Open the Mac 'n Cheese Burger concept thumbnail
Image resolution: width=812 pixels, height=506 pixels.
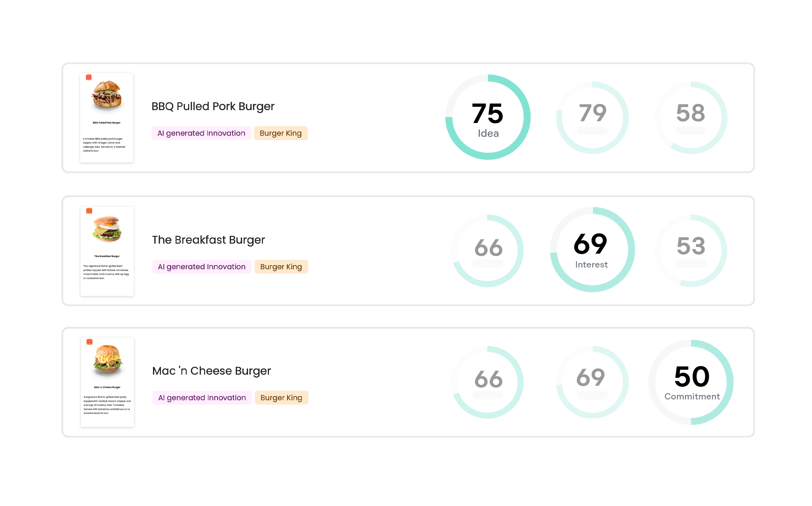pos(107,382)
